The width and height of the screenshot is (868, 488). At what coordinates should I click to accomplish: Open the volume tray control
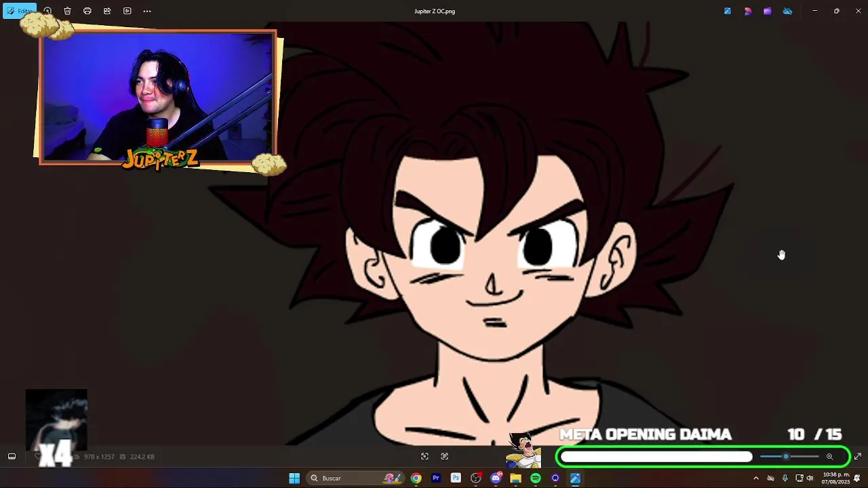point(810,479)
